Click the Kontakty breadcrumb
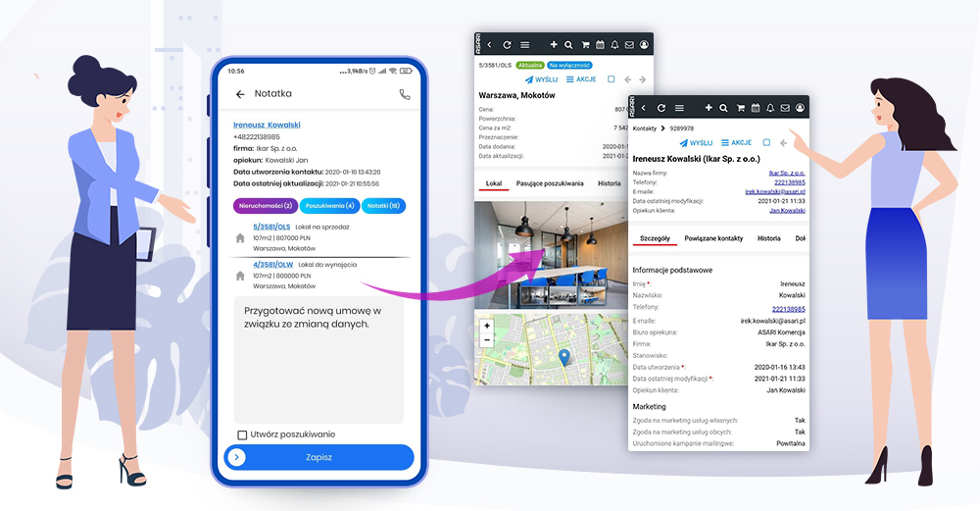 645,128
